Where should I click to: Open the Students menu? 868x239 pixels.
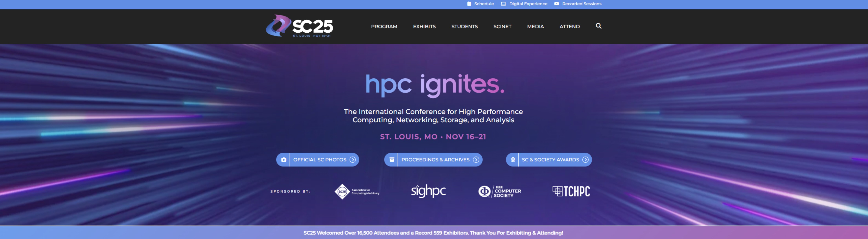[464, 26]
